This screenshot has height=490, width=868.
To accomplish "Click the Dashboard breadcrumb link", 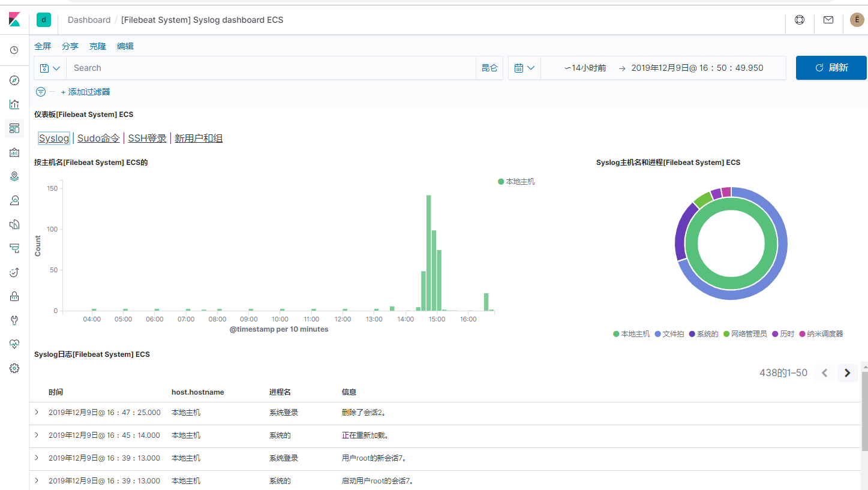I will (89, 20).
